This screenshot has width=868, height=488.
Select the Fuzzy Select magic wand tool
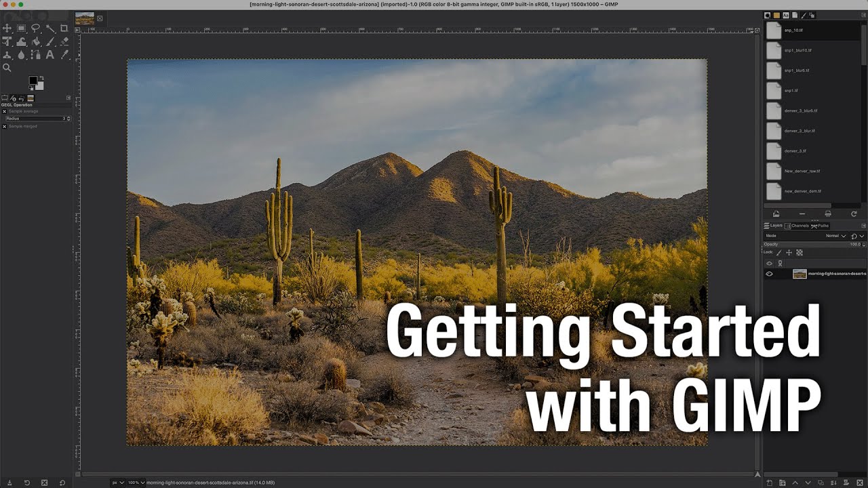pos(50,28)
